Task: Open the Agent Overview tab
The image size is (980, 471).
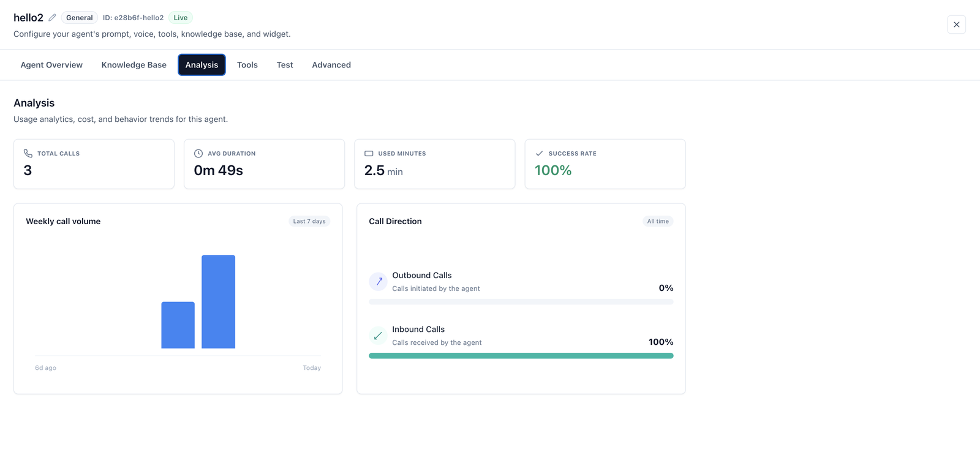Action: (x=51, y=65)
